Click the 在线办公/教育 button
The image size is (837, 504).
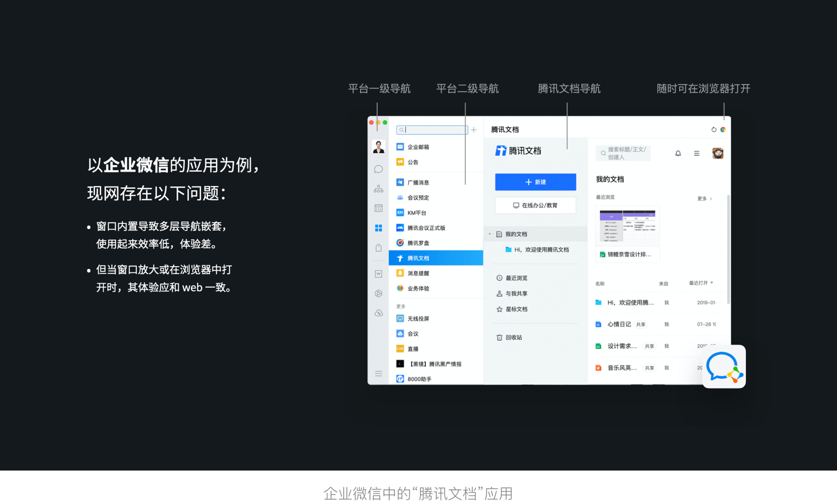click(x=536, y=205)
